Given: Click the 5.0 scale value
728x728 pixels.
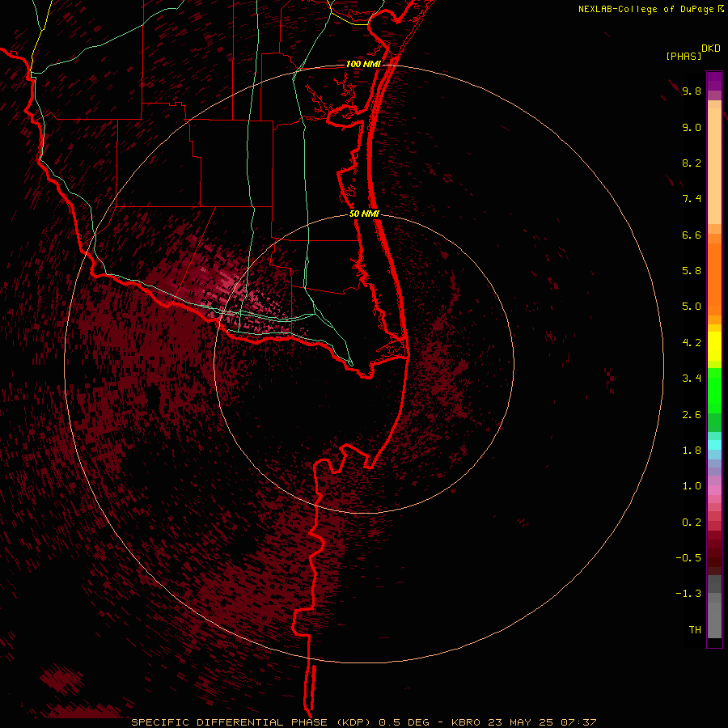Looking at the screenshot, I should click(692, 307).
